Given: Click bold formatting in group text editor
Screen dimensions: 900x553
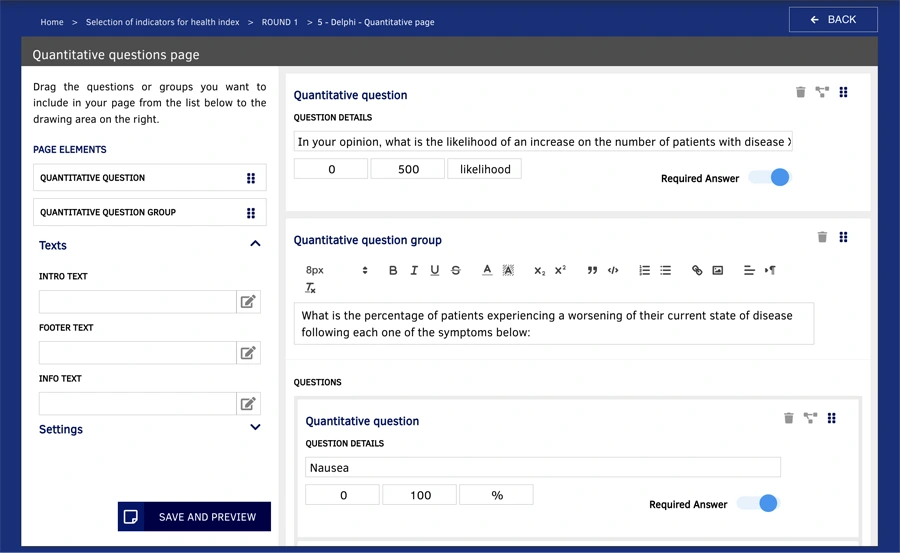Looking at the screenshot, I should 393,270.
